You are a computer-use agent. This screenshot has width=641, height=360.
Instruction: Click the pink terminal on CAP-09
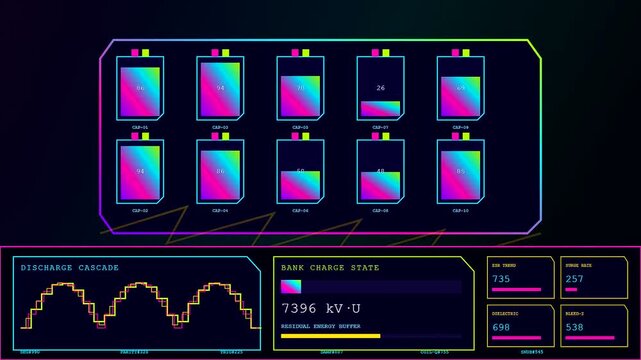(455, 53)
